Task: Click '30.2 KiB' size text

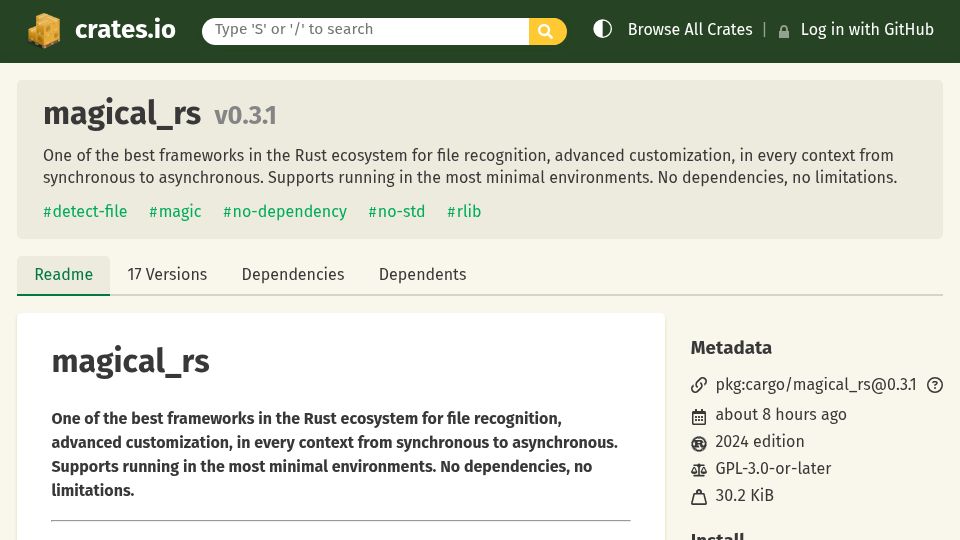Action: pos(744,495)
